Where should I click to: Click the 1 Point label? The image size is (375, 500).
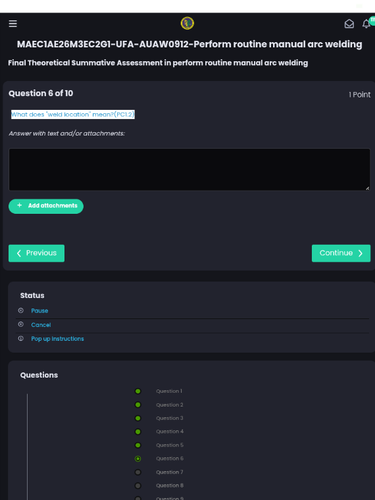pos(359,95)
